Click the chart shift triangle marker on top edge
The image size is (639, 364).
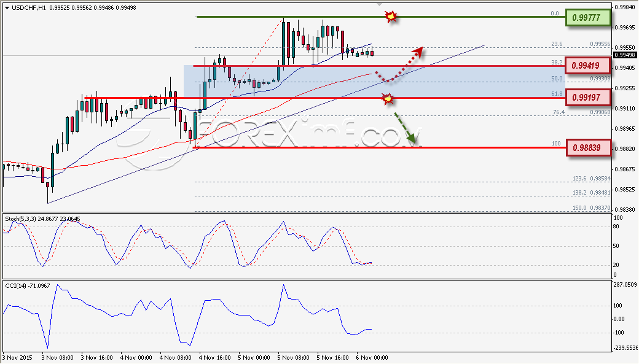380,4
